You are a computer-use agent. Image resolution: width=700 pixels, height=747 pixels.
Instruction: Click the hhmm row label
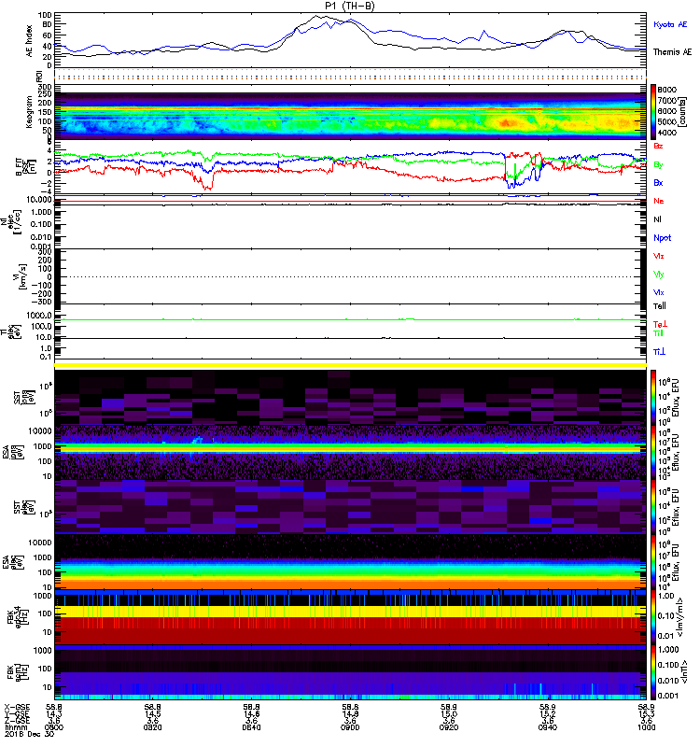(14, 727)
